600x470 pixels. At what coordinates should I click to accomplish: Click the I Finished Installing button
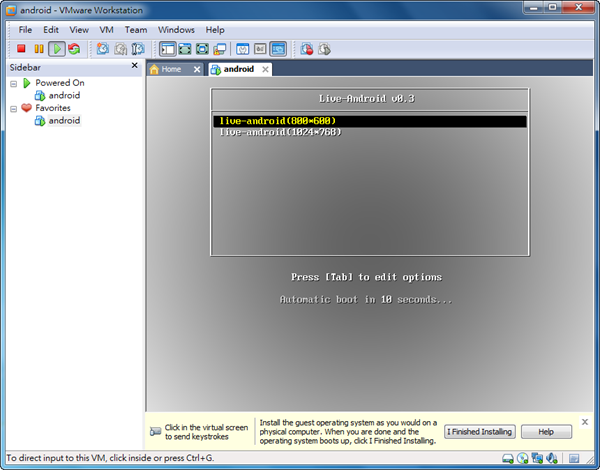(x=480, y=432)
